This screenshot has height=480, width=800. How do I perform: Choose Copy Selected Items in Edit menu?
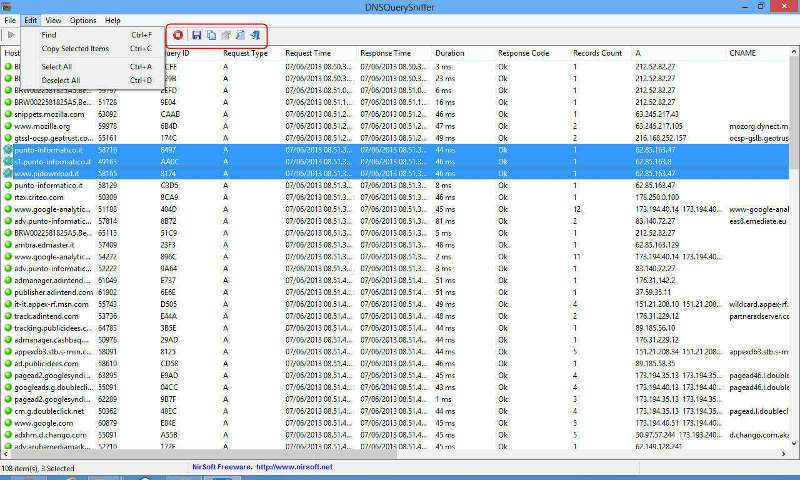[x=75, y=48]
